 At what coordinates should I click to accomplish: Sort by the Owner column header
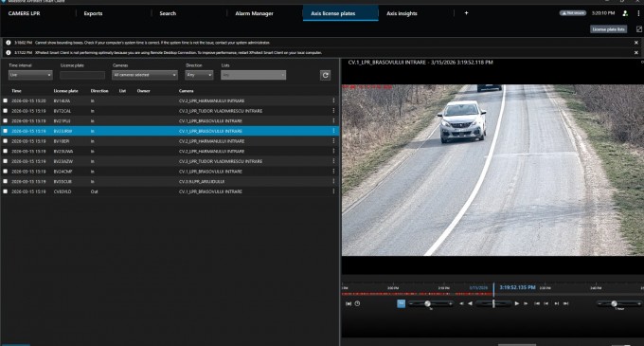pyautogui.click(x=143, y=91)
